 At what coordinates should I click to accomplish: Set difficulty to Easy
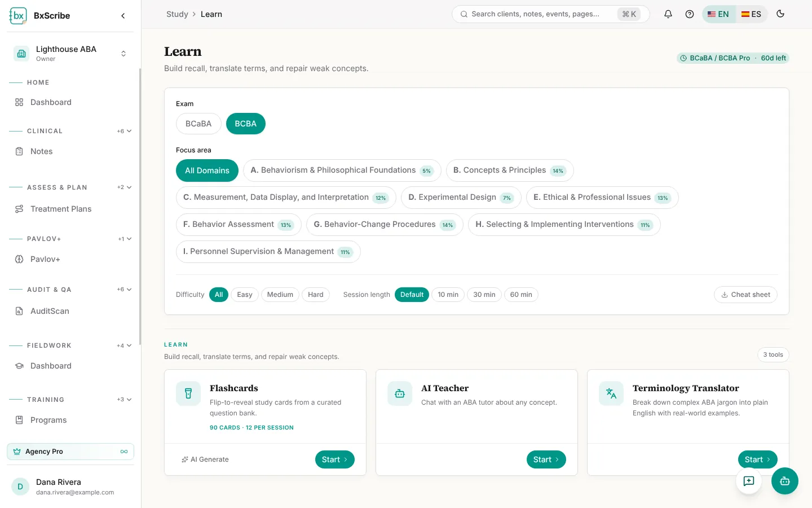[x=245, y=295]
